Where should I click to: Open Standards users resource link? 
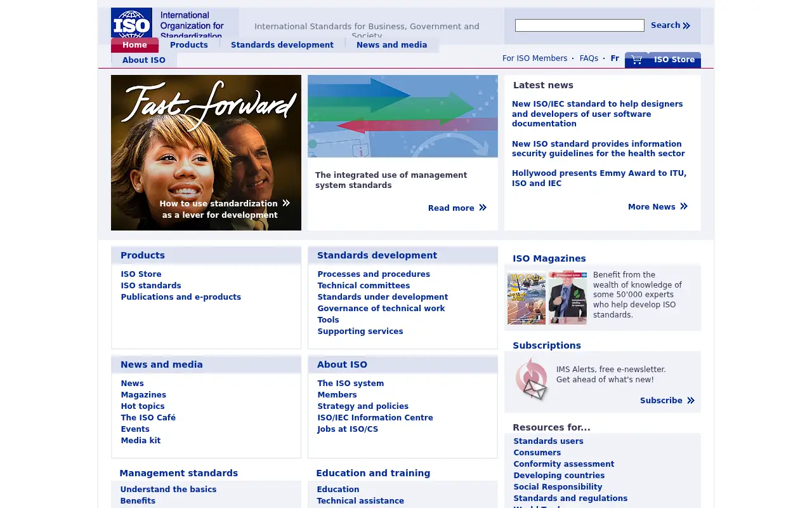pyautogui.click(x=549, y=441)
